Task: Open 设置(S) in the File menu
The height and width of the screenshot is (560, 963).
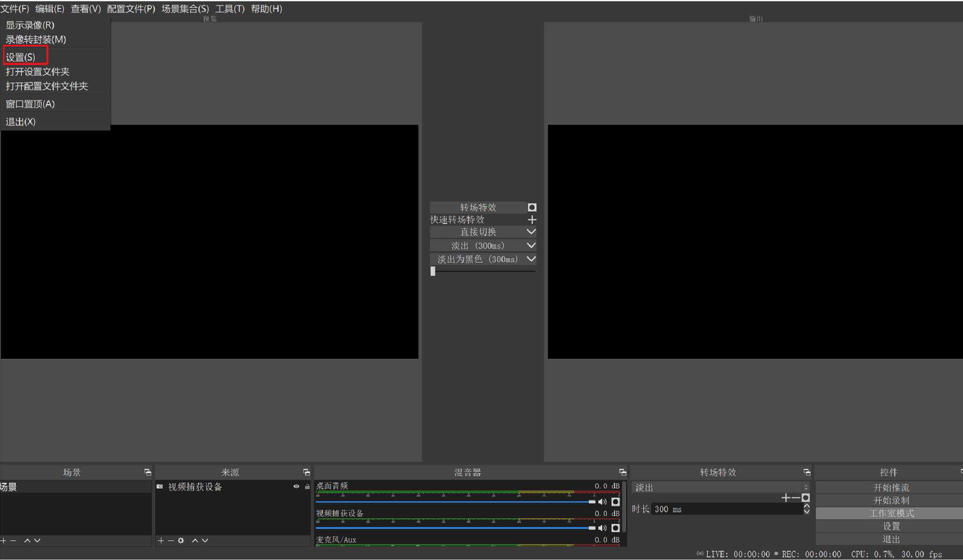Action: click(x=20, y=57)
